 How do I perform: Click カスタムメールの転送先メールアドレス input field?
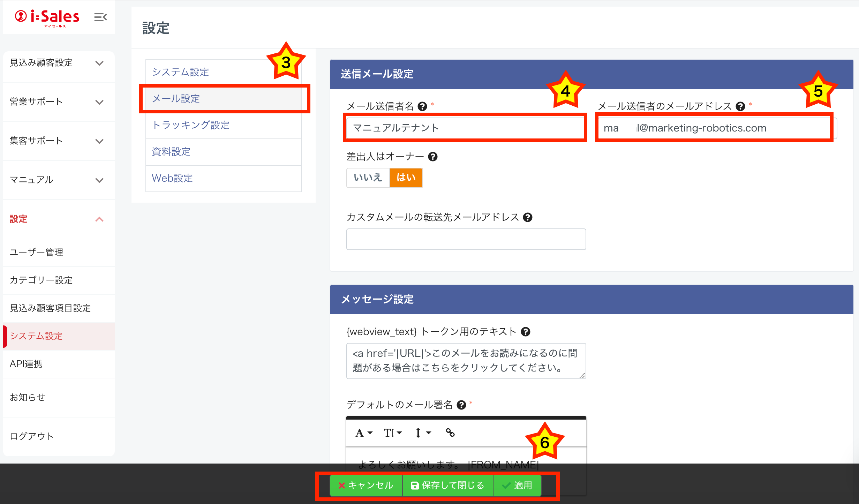(x=466, y=239)
